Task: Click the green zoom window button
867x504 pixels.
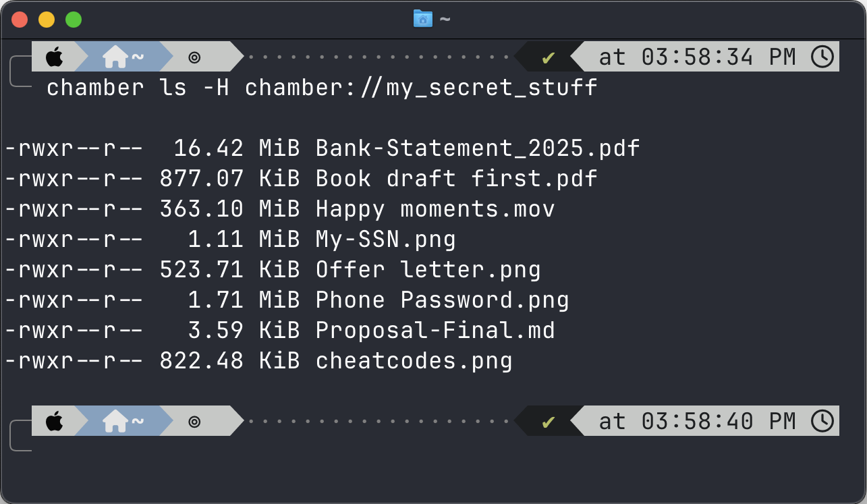Action: pyautogui.click(x=74, y=20)
